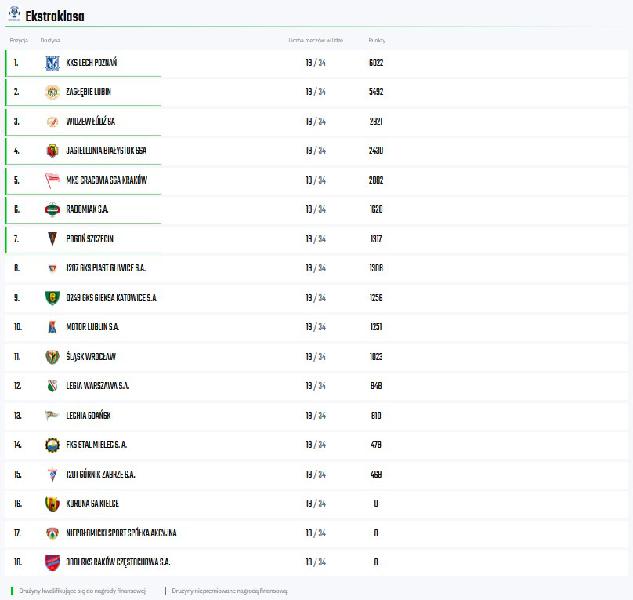The image size is (633, 600).
Task: Click the Lech Poznań club crest
Action: (52, 63)
